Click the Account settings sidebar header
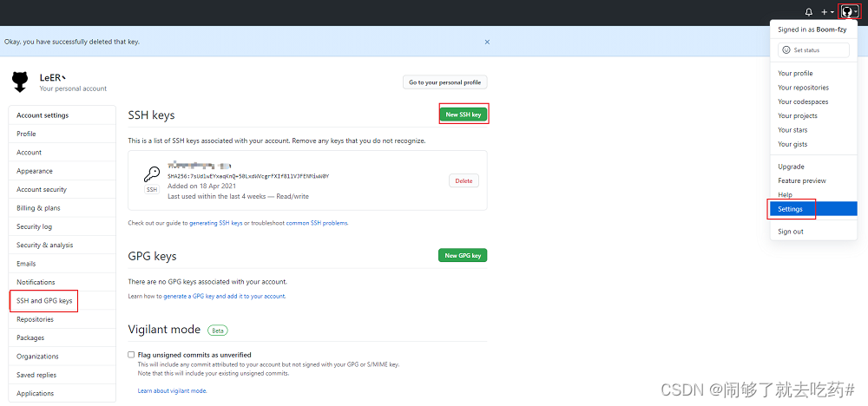Image resolution: width=868 pixels, height=406 pixels. tap(62, 115)
